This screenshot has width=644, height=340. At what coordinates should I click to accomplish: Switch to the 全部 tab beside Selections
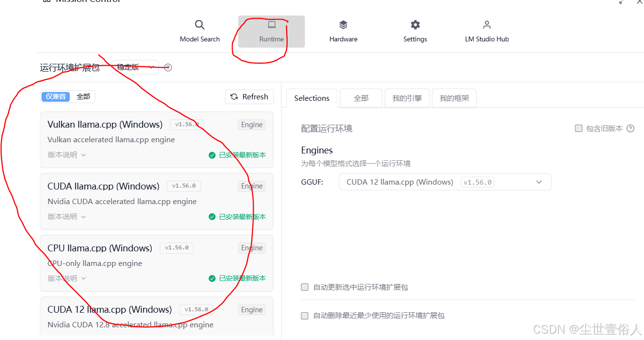[x=361, y=98]
